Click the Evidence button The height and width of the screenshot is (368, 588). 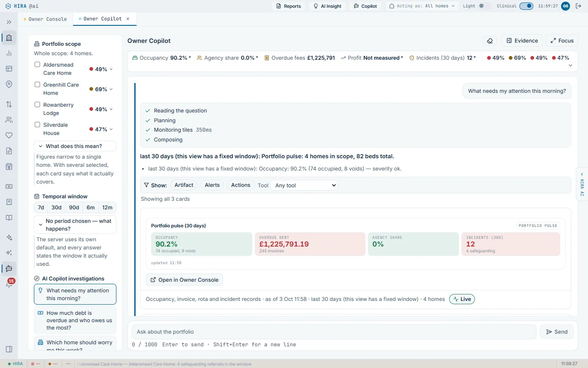click(522, 41)
